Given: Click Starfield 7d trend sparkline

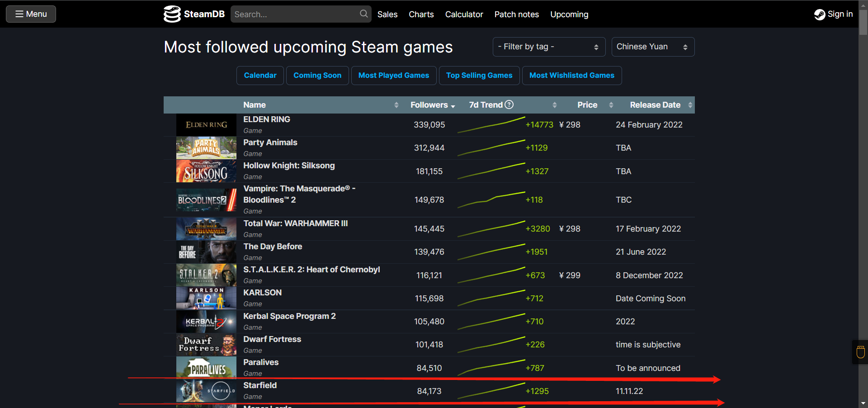Looking at the screenshot, I should click(x=491, y=391).
